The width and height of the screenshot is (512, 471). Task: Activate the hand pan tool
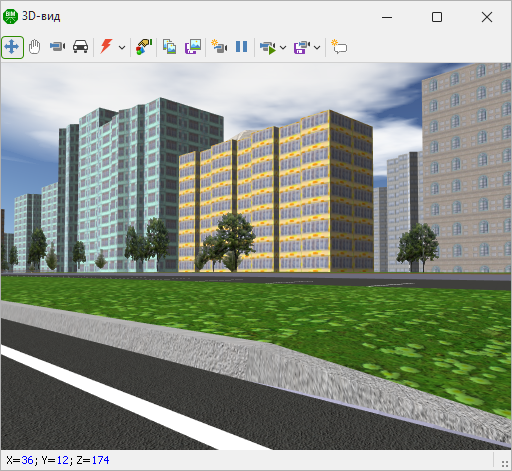34,47
